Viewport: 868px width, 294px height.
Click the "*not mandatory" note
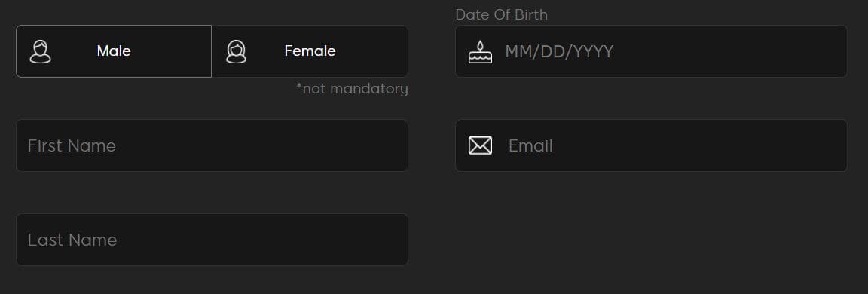click(x=352, y=89)
